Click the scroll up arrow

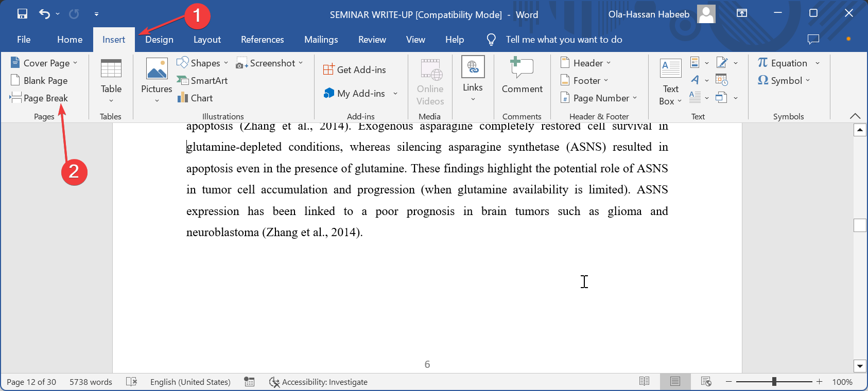click(860, 130)
